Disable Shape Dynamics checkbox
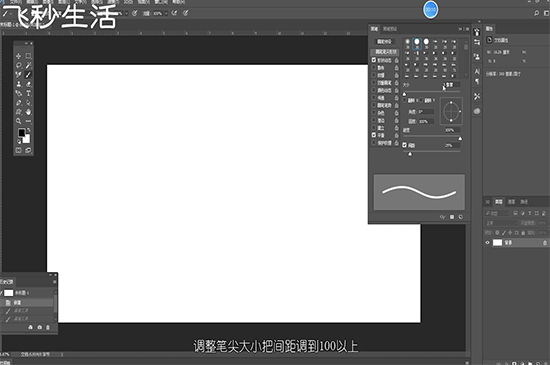550x365 pixels. (374, 60)
